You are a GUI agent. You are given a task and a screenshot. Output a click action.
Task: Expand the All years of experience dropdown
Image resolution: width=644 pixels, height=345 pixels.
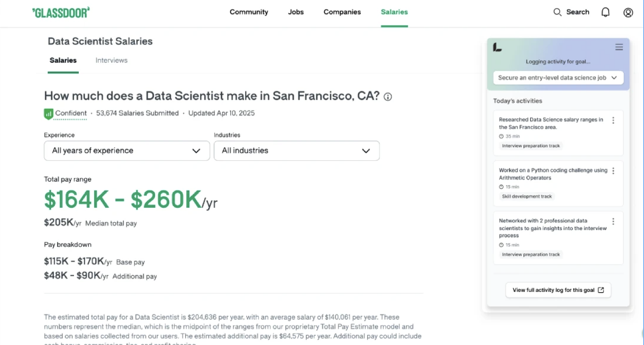[x=127, y=151]
